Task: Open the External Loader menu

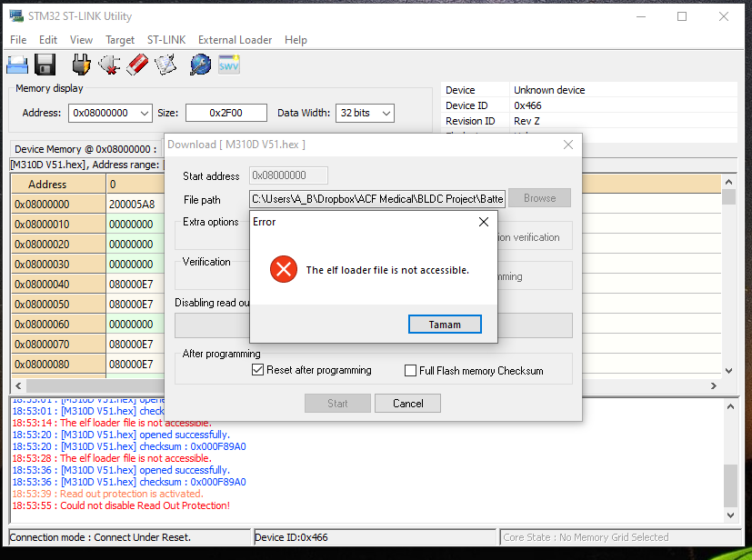Action: pos(235,40)
